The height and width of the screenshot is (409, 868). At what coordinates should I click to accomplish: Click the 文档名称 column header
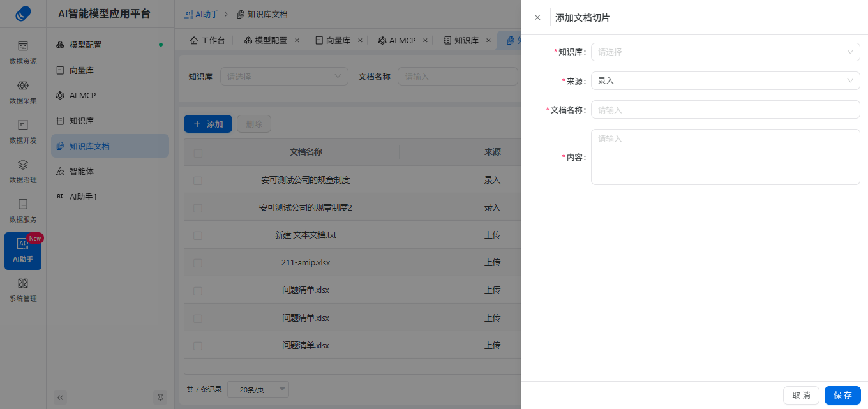coord(306,152)
